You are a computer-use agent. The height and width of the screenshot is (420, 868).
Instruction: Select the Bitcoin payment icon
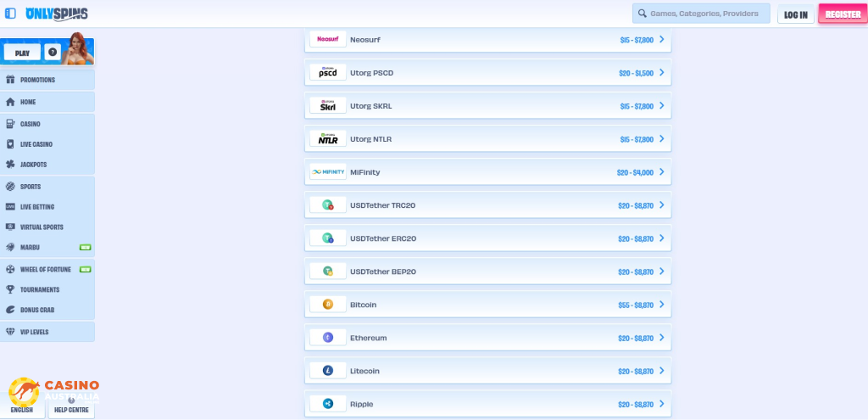pos(327,305)
